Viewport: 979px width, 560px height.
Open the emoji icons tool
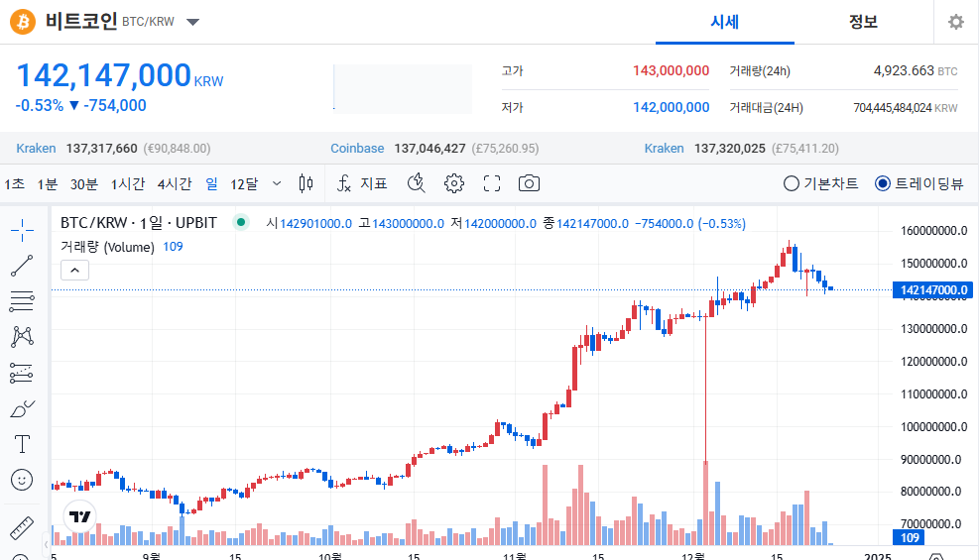tap(22, 480)
